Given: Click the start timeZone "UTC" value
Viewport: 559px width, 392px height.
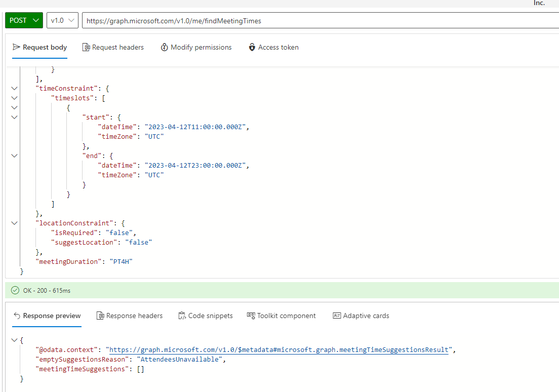Looking at the screenshot, I should (154, 137).
